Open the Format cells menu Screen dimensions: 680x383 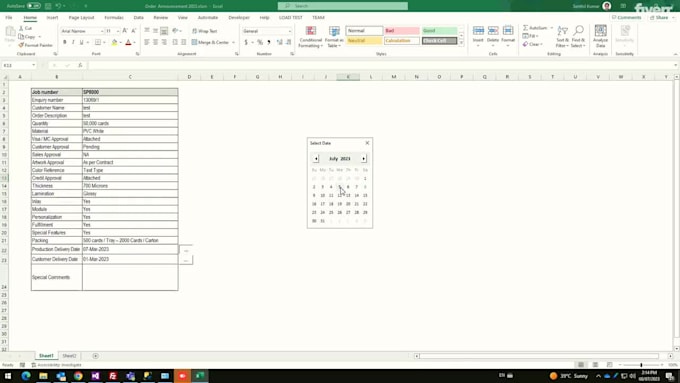pos(508,36)
